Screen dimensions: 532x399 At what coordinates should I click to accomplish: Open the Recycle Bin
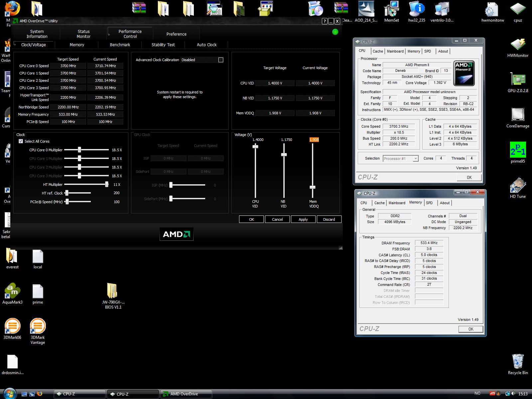(518, 364)
